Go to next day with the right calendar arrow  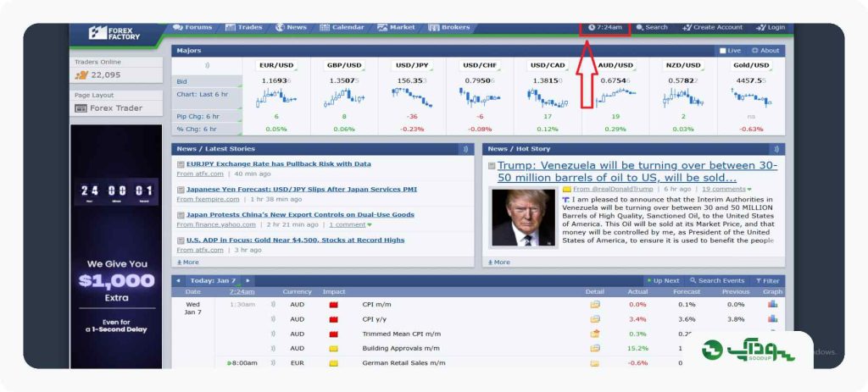(x=248, y=281)
